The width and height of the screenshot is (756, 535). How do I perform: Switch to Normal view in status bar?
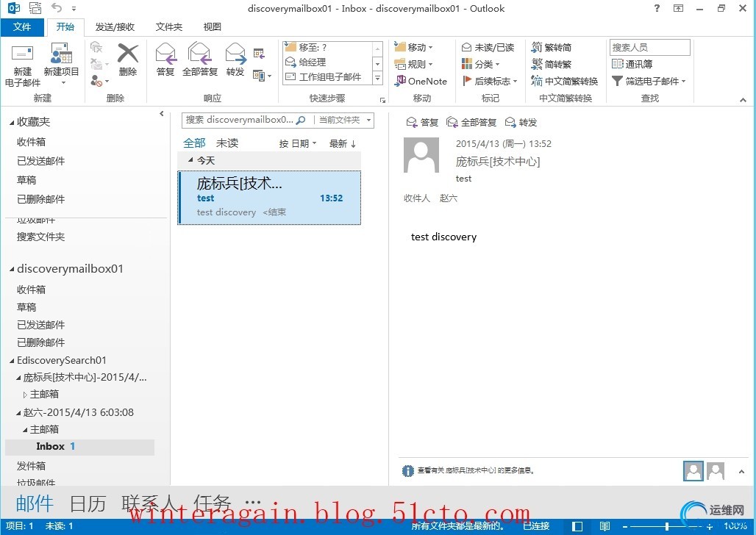pos(577,526)
